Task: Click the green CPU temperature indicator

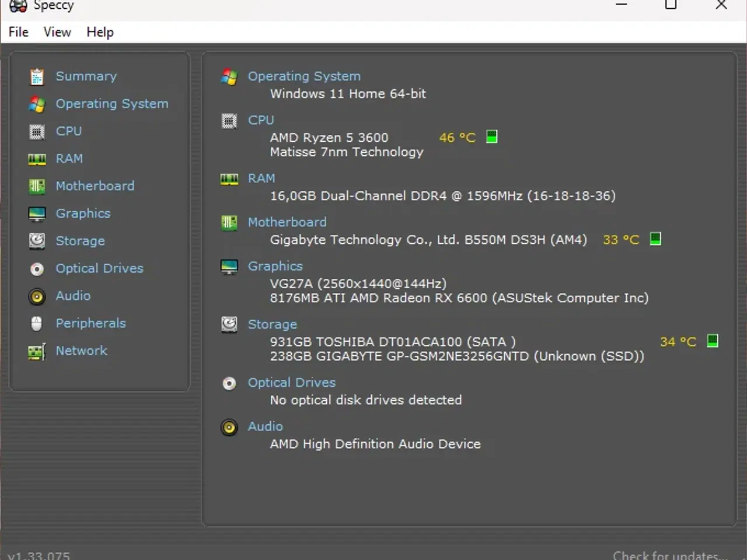Action: [492, 137]
